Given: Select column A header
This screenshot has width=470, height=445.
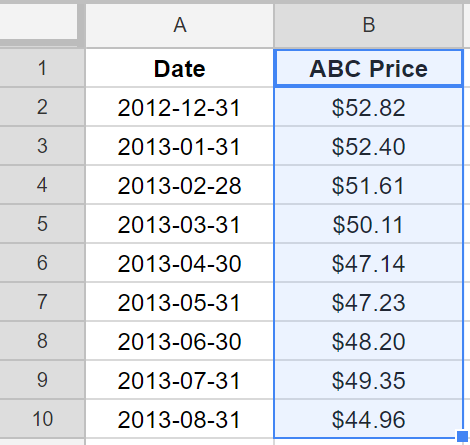Looking at the screenshot, I should pyautogui.click(x=180, y=25).
